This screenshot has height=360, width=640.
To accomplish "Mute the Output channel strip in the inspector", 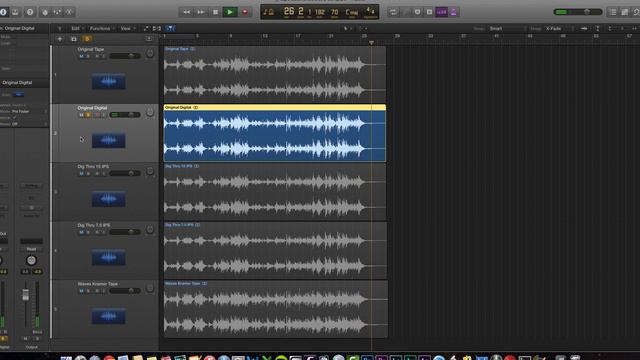I will [25, 339].
